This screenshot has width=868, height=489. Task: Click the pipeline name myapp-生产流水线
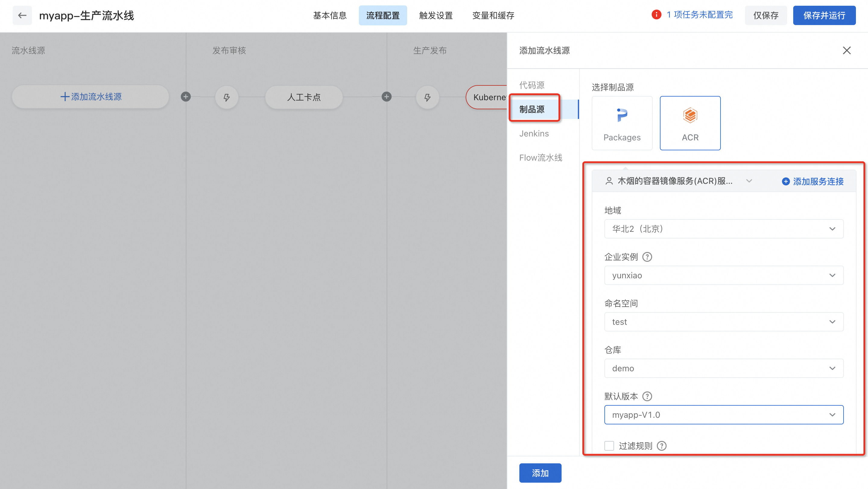pos(87,15)
